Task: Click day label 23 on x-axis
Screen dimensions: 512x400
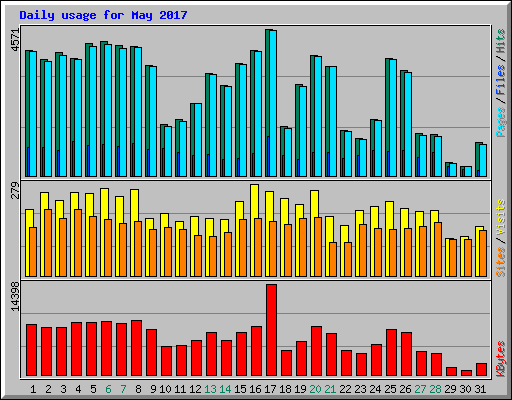Action: [360, 389]
